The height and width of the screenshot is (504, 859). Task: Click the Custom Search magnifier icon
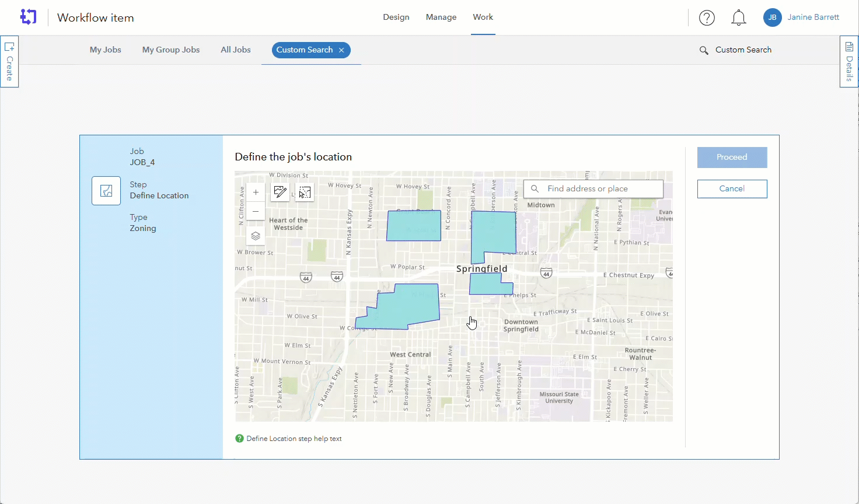click(704, 50)
